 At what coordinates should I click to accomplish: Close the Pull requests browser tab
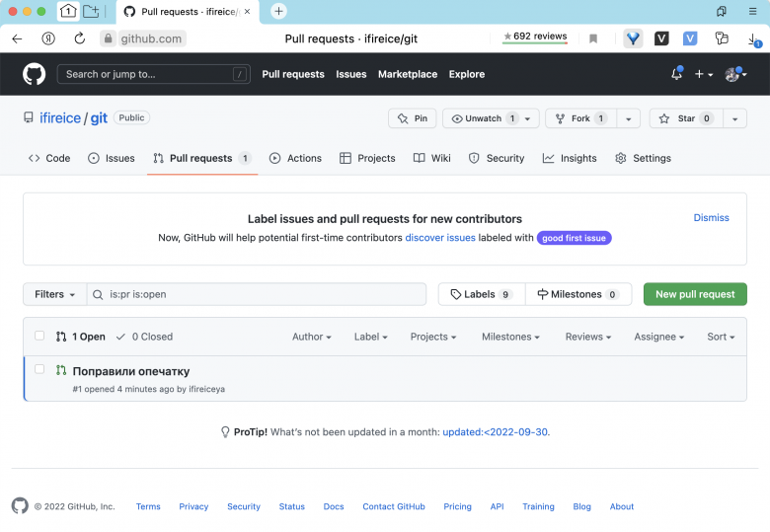coord(247,11)
